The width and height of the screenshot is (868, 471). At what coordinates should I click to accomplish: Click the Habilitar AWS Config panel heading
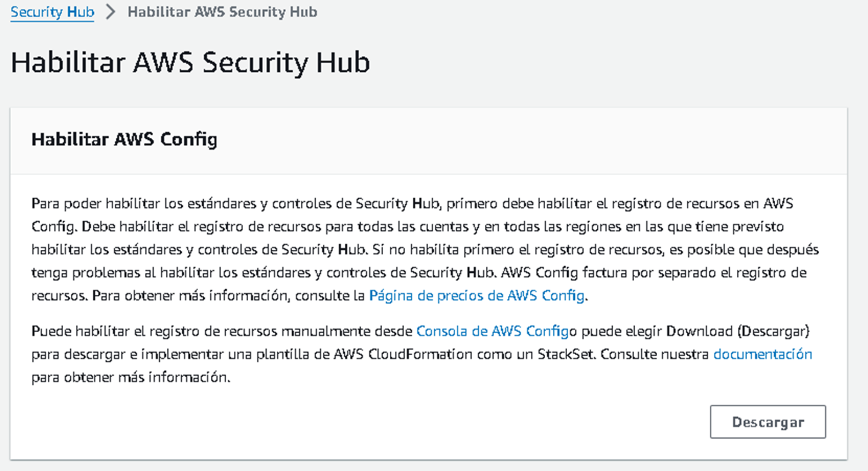124,139
